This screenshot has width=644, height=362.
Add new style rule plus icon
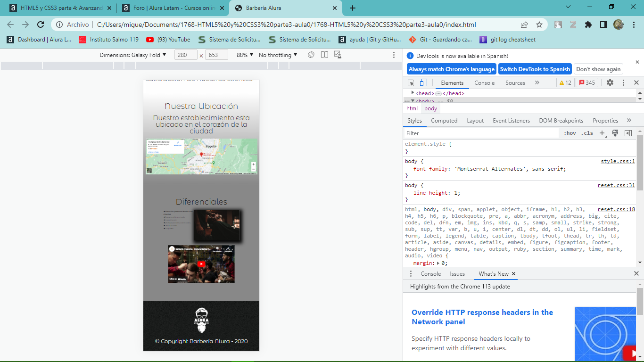(603, 133)
